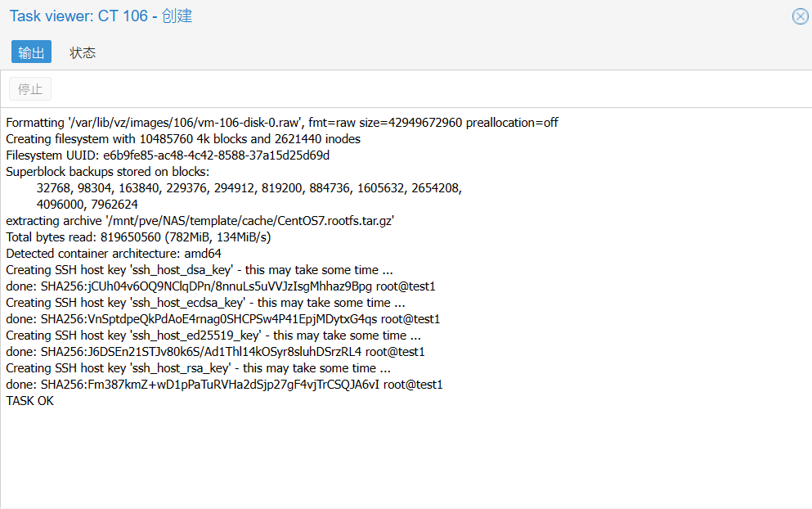
Task: Click the TASK OK status line
Action: (29, 401)
